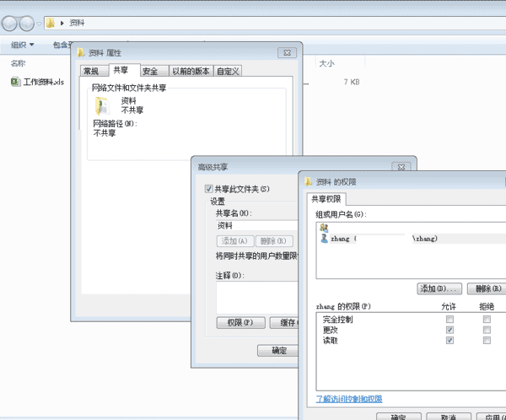This screenshot has width=506, height=420.
Task: Toggle 更改 allow checkbox
Action: [449, 330]
